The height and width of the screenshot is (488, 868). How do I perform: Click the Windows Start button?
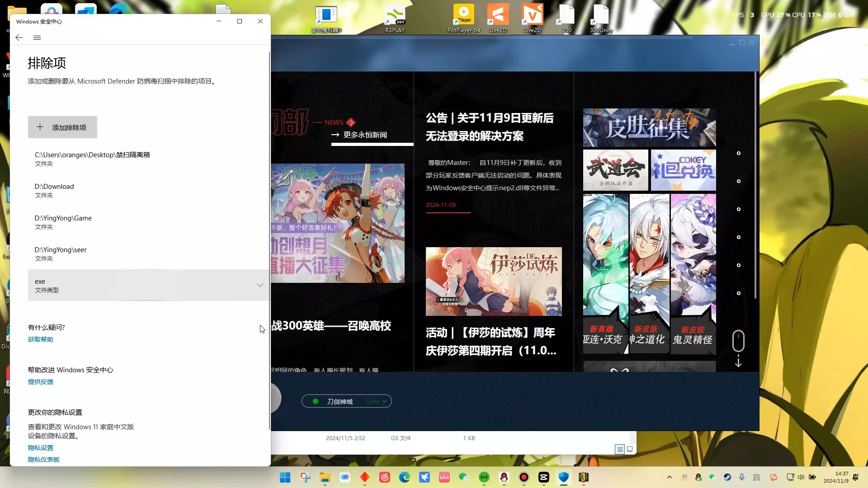point(285,477)
